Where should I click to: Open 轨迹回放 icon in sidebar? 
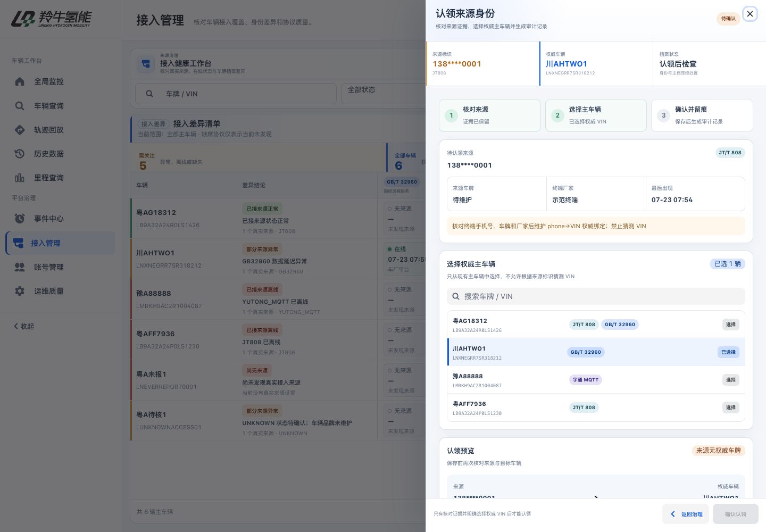click(20, 130)
